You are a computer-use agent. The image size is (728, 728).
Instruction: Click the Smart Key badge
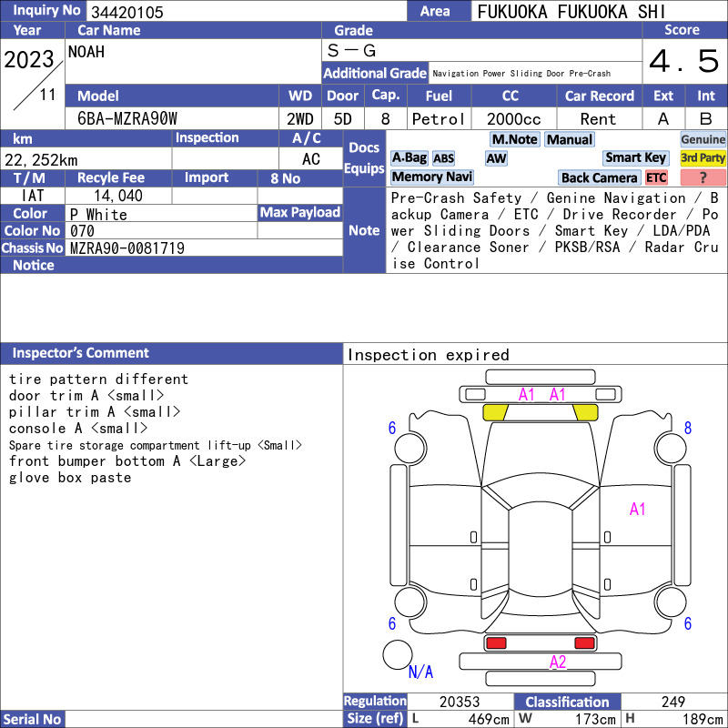point(636,157)
